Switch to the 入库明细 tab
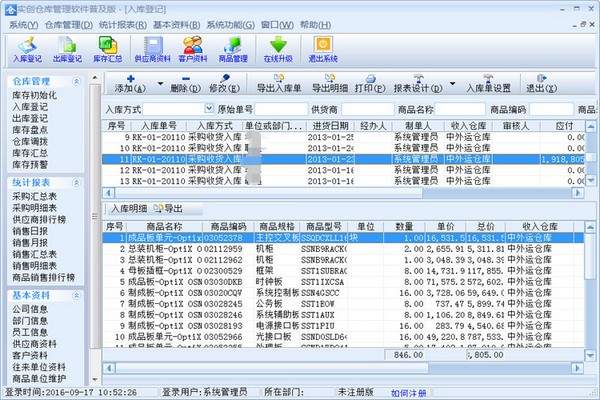This screenshot has height=400, width=600. click(127, 208)
